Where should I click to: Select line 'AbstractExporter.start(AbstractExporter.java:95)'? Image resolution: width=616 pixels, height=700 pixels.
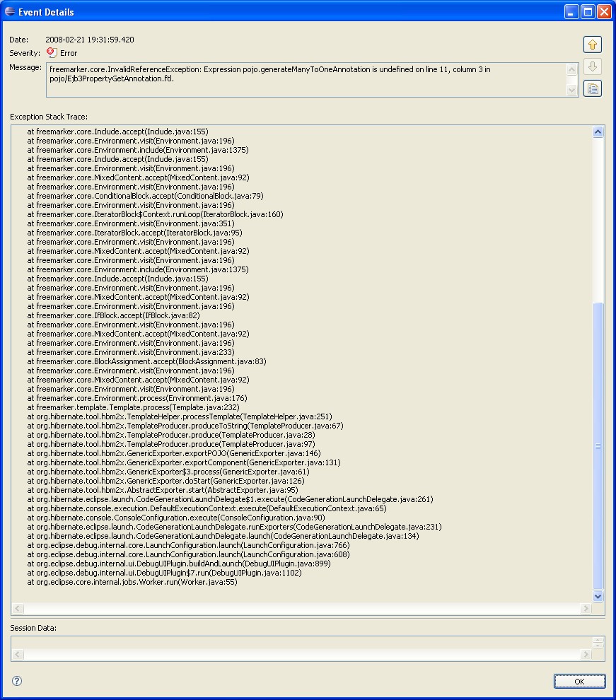coord(163,490)
